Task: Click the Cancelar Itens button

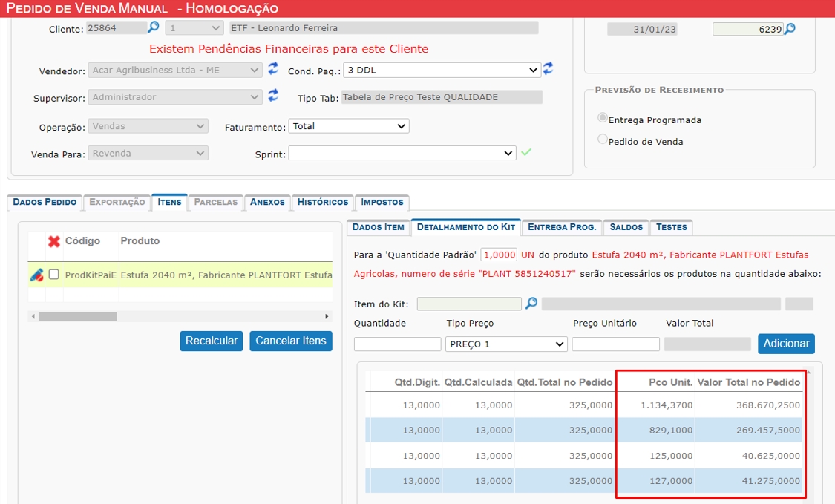Action: (x=291, y=341)
